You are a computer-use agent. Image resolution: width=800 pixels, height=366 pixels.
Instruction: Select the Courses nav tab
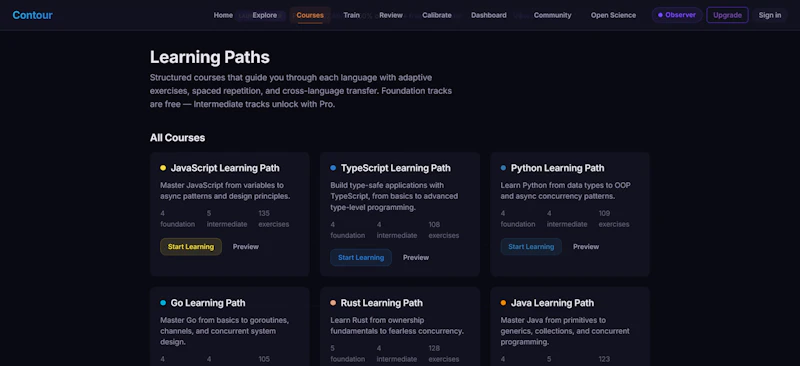pyautogui.click(x=310, y=15)
